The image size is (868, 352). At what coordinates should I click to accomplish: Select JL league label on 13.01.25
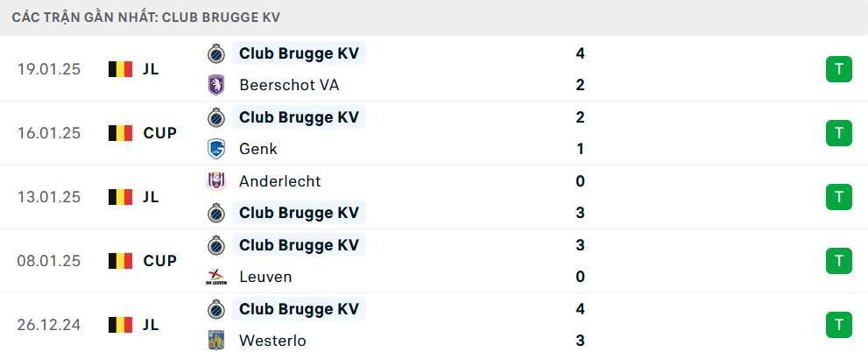point(151,197)
